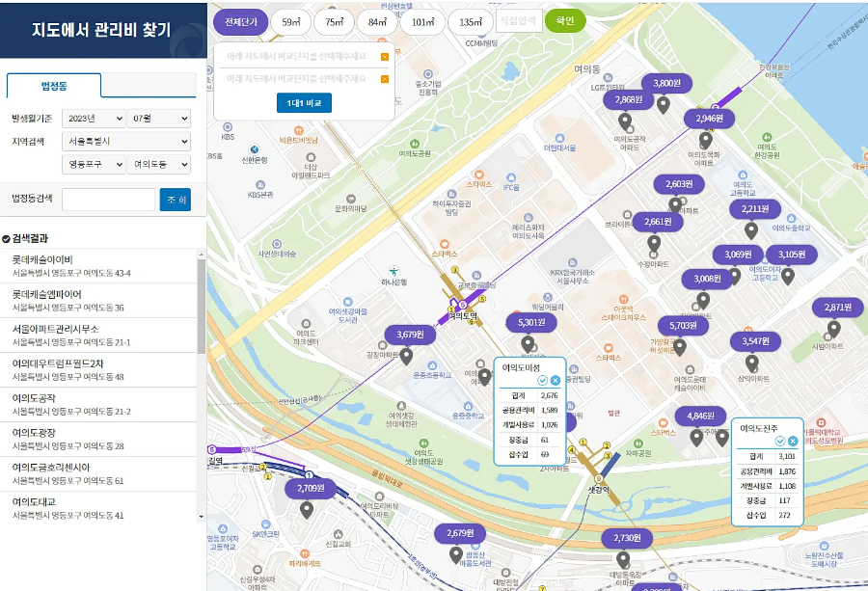
Task: Click the search results scrollbar thumb
Action: (x=202, y=306)
